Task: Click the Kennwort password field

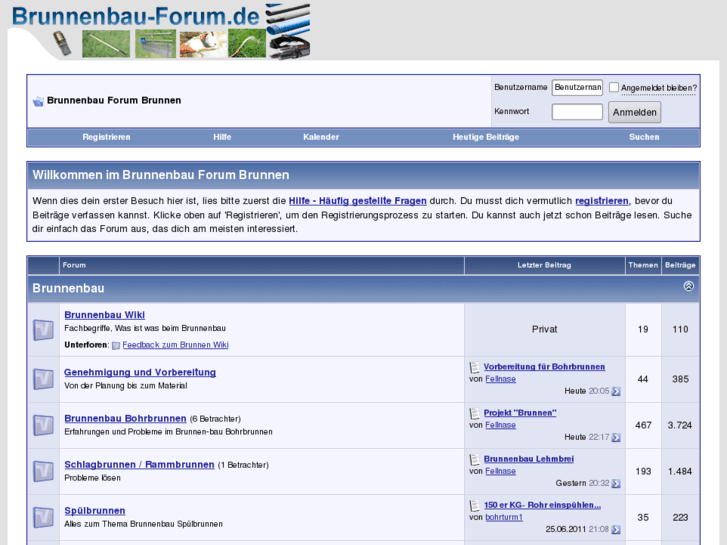Action: [577, 112]
